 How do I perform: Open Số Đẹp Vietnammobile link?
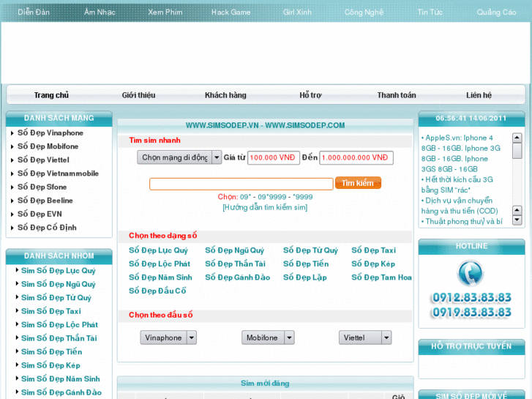point(58,174)
